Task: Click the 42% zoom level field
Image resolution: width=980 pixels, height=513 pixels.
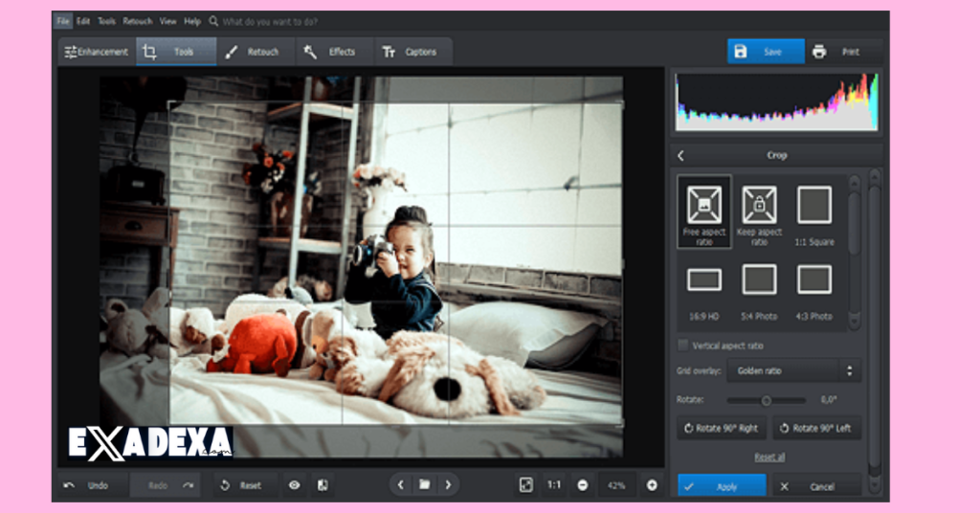Action: (616, 485)
